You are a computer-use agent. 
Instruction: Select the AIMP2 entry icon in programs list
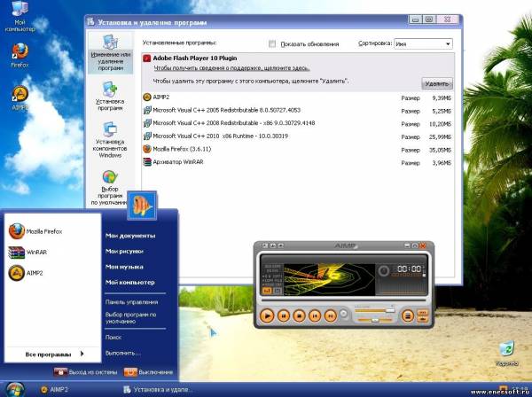coord(146,97)
